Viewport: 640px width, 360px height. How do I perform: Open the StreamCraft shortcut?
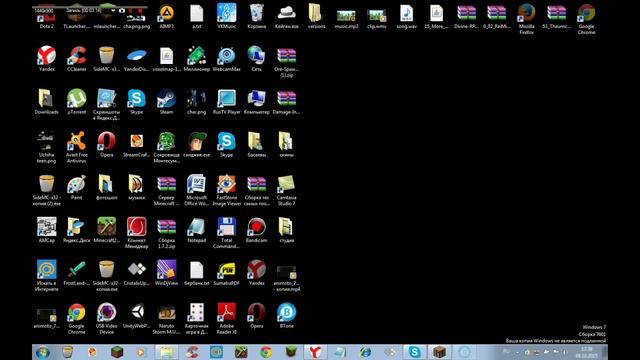(x=136, y=145)
